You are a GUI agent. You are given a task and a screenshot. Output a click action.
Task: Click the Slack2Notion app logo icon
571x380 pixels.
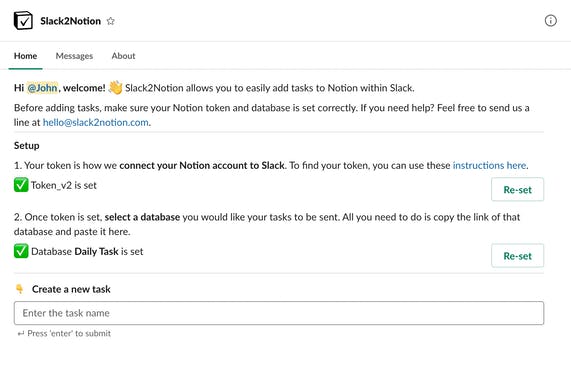point(23,20)
